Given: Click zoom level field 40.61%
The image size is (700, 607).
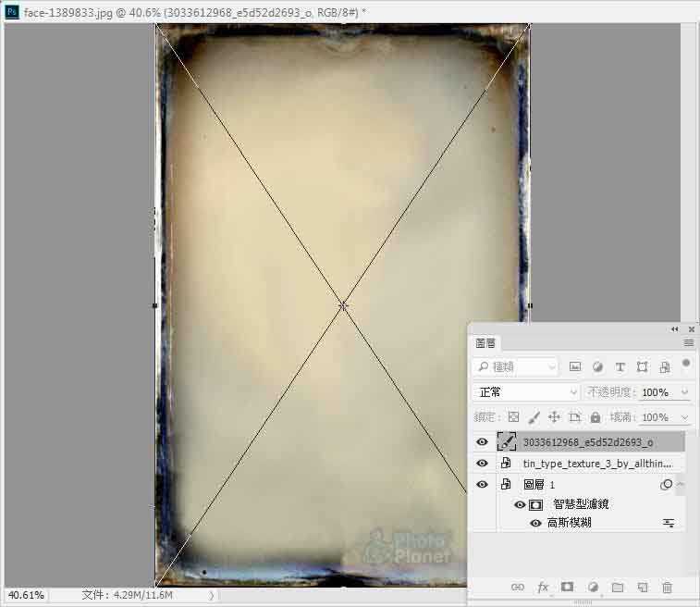Looking at the screenshot, I should (26, 595).
